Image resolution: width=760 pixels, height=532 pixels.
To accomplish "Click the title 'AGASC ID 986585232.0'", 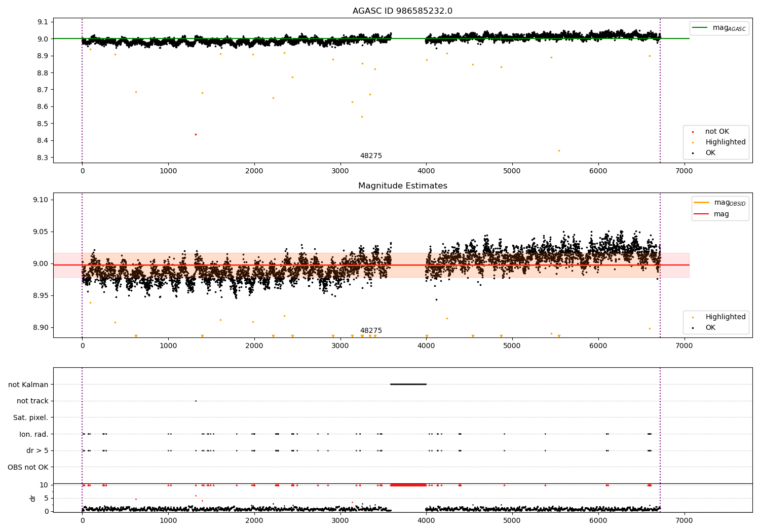I will click(402, 11).
